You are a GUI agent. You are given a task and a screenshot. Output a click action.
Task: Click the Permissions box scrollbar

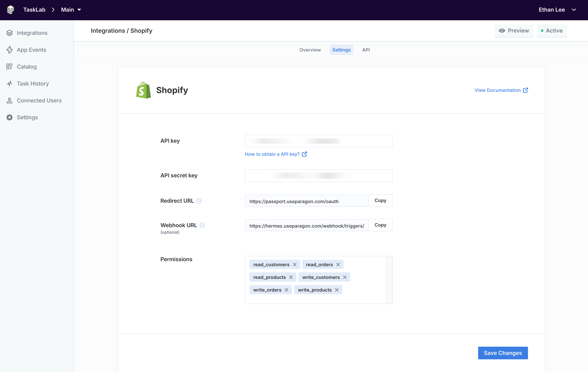tap(389, 280)
